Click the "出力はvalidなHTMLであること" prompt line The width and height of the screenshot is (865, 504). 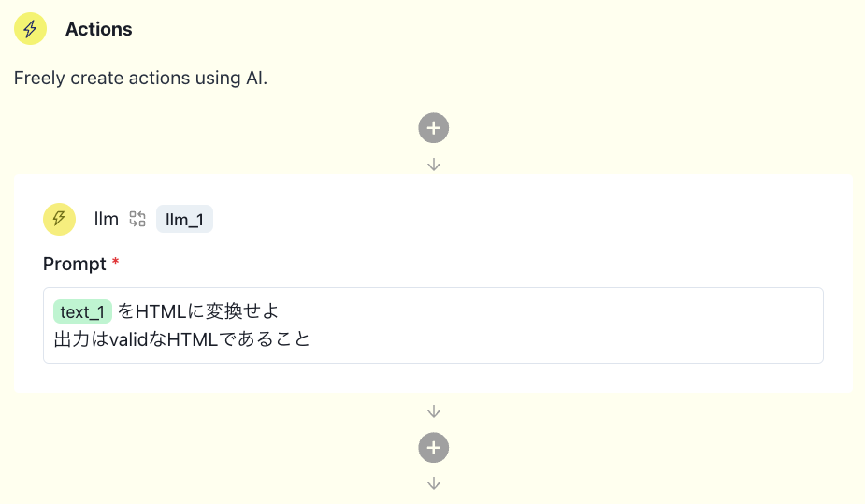pos(182,339)
